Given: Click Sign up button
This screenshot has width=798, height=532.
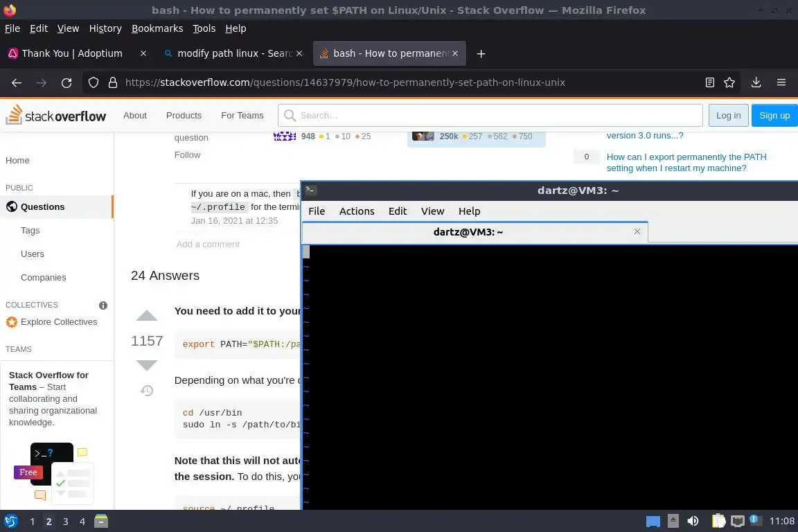Looking at the screenshot, I should pos(774,115).
